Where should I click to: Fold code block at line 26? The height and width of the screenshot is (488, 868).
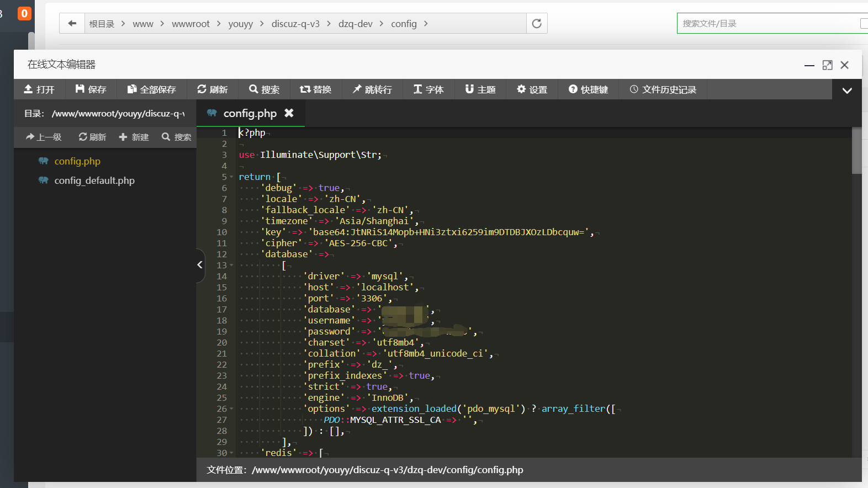[231, 409]
